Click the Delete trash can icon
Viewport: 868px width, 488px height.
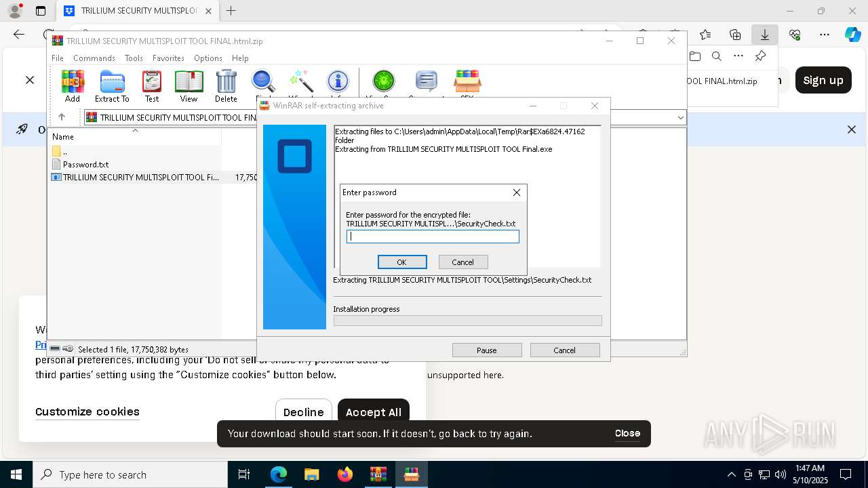tap(226, 86)
